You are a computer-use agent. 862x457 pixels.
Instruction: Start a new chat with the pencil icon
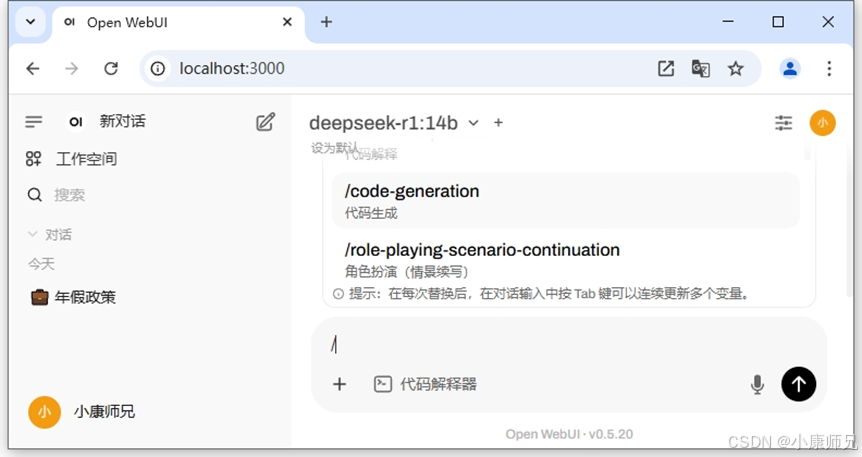click(266, 122)
